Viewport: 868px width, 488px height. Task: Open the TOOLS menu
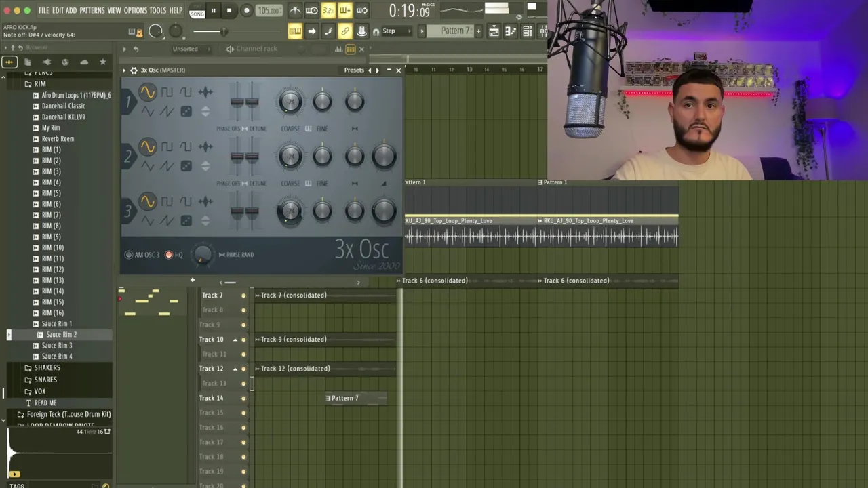click(158, 11)
